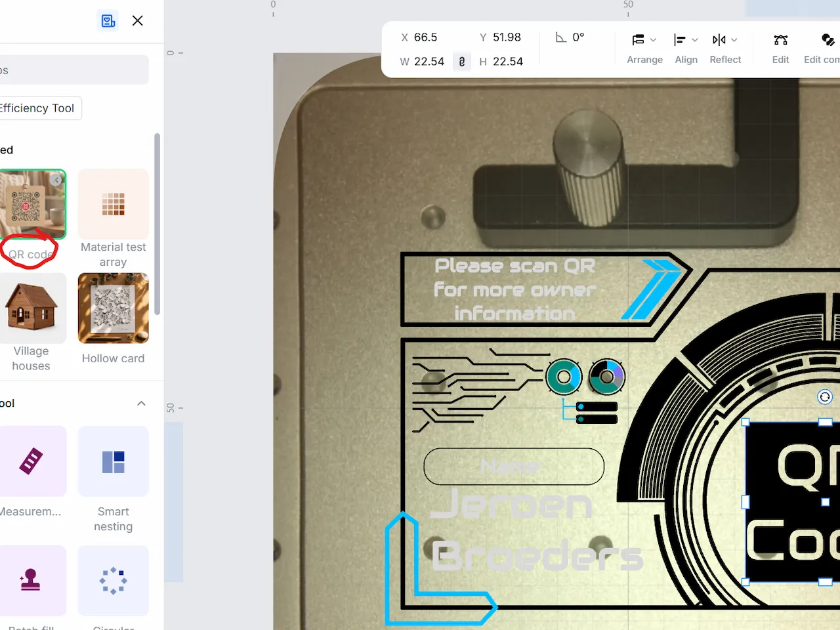The width and height of the screenshot is (840, 630).
Task: Toggle the aspect ratio lock between W and H
Action: pos(462,62)
